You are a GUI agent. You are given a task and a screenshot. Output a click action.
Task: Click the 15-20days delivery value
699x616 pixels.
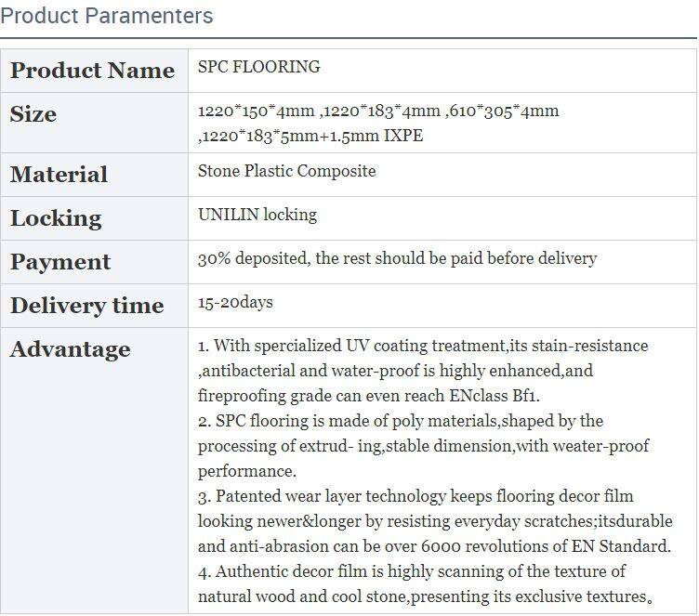235,302
